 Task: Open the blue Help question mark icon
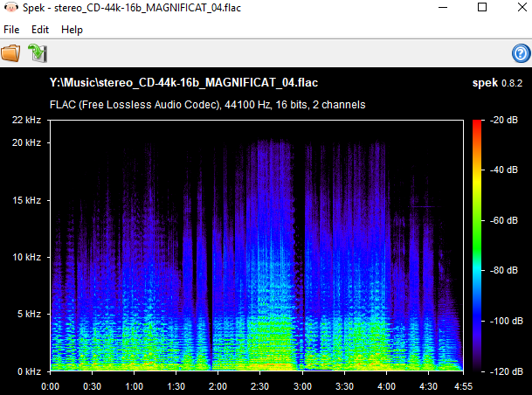[x=521, y=53]
